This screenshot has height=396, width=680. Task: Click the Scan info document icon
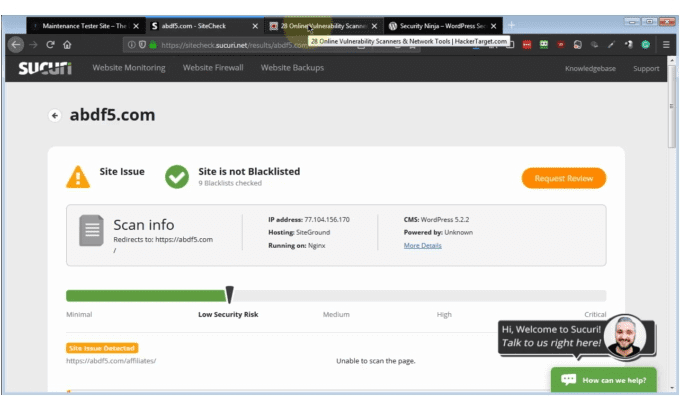[x=91, y=230]
